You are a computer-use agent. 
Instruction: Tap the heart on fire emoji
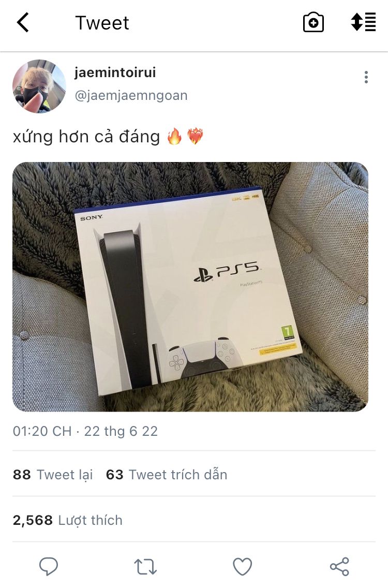point(195,136)
